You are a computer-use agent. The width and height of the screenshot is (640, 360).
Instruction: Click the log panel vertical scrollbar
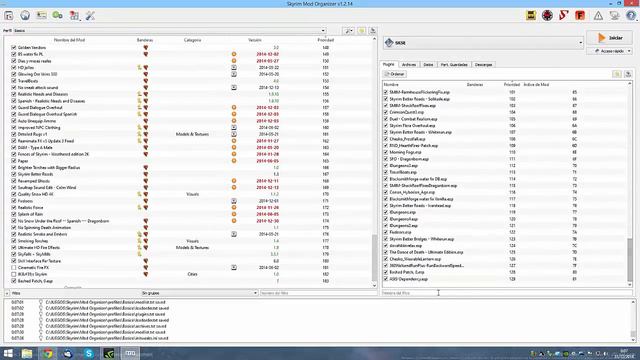point(633,321)
